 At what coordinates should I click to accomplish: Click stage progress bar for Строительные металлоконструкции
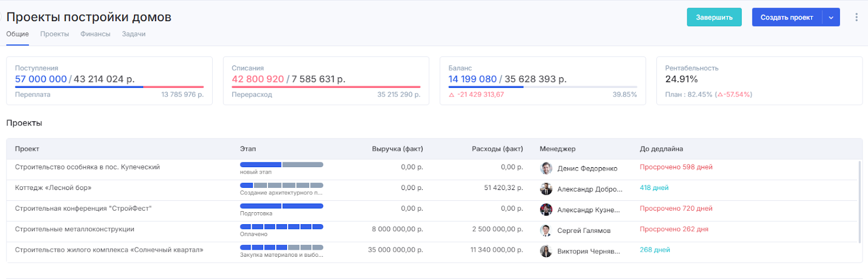(x=281, y=226)
